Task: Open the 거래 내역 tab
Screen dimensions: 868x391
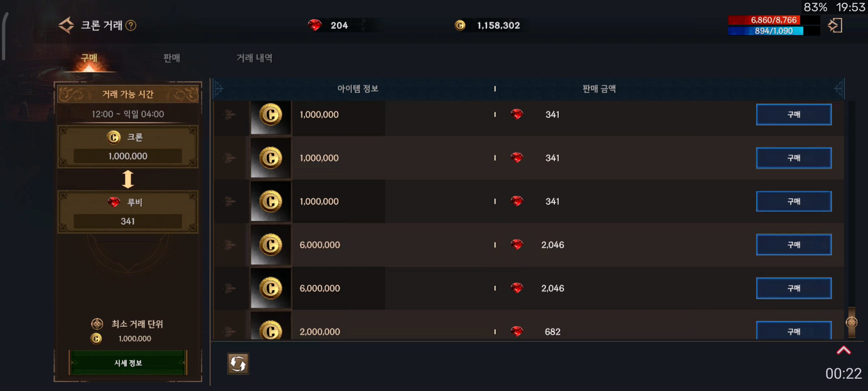Action: click(254, 58)
